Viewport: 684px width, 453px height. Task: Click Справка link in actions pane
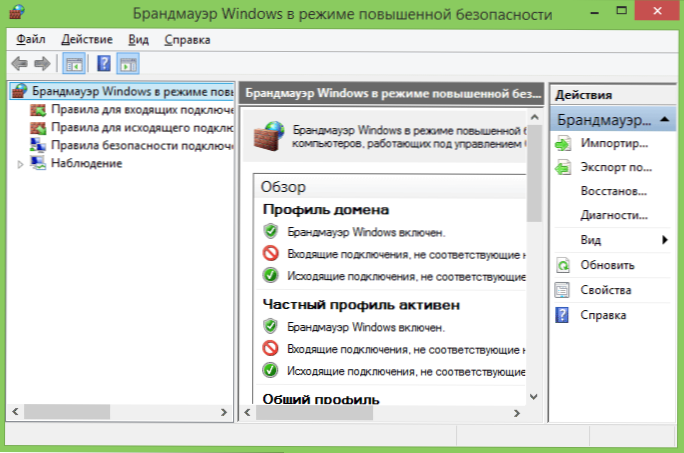click(603, 315)
